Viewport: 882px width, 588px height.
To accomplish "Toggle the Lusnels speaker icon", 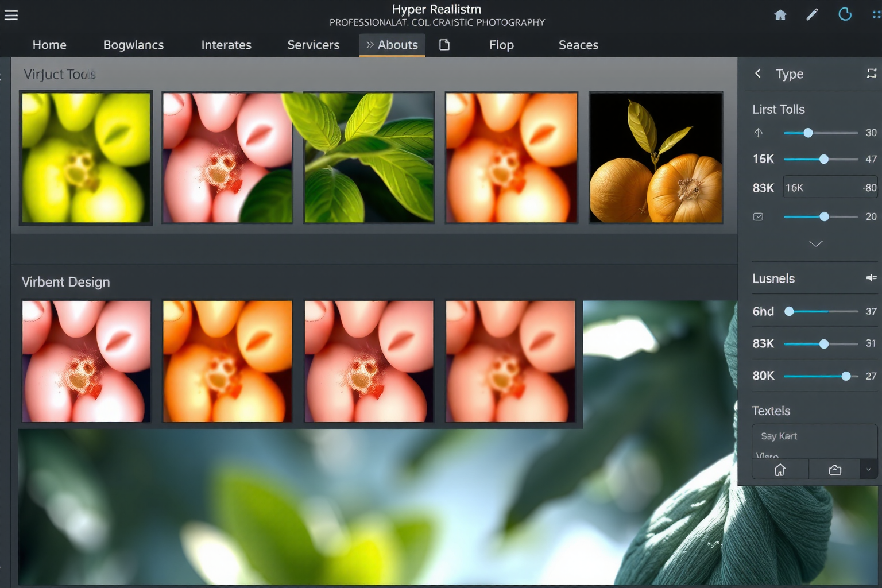I will [x=871, y=278].
